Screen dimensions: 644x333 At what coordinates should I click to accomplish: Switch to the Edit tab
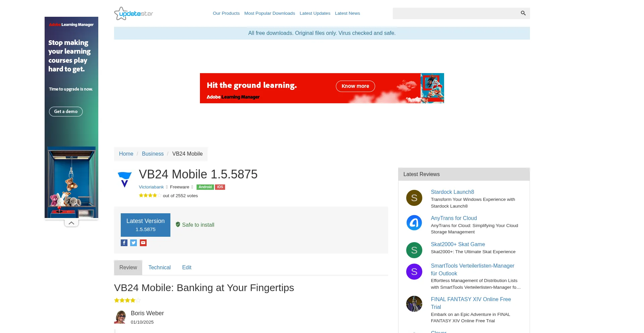pos(187,268)
